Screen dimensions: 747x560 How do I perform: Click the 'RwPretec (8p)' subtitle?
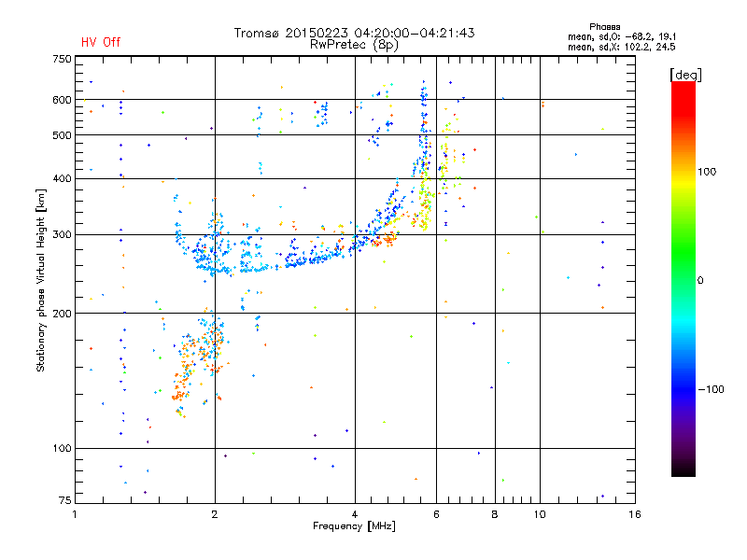pyautogui.click(x=354, y=45)
